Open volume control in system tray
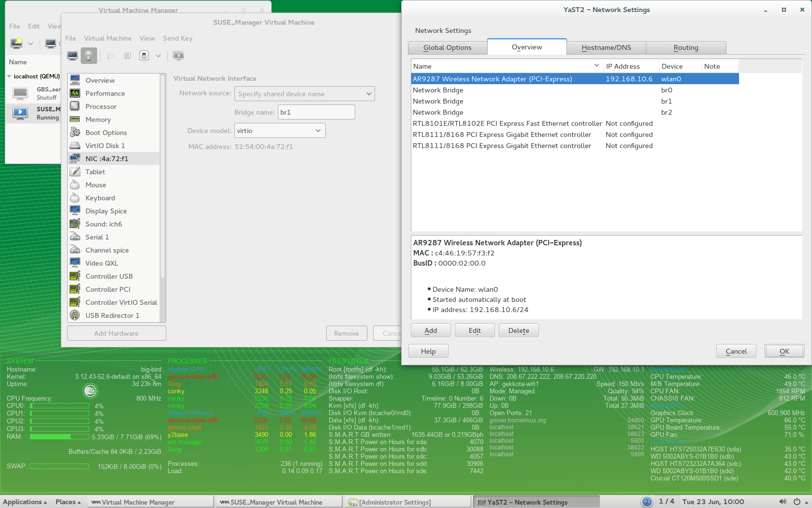 point(783,502)
